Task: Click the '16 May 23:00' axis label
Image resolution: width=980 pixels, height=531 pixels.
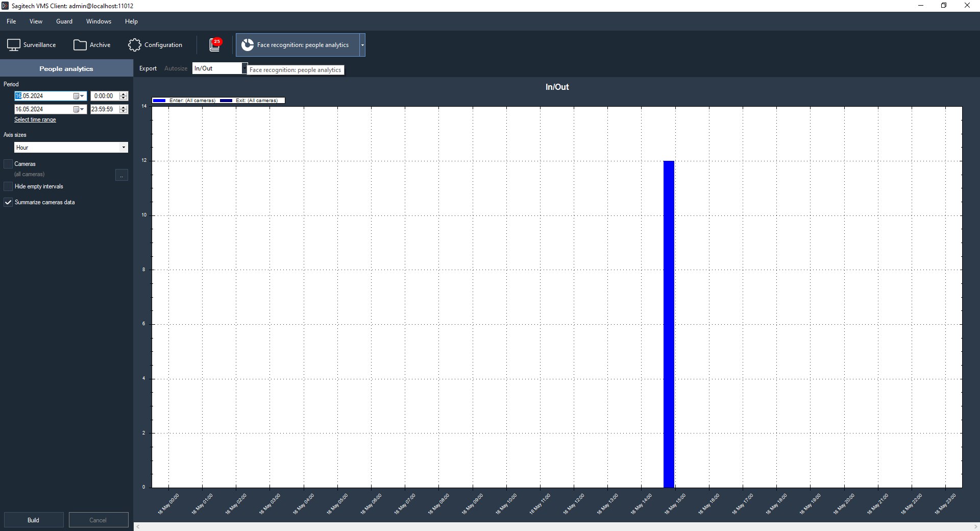Action: tap(945, 504)
